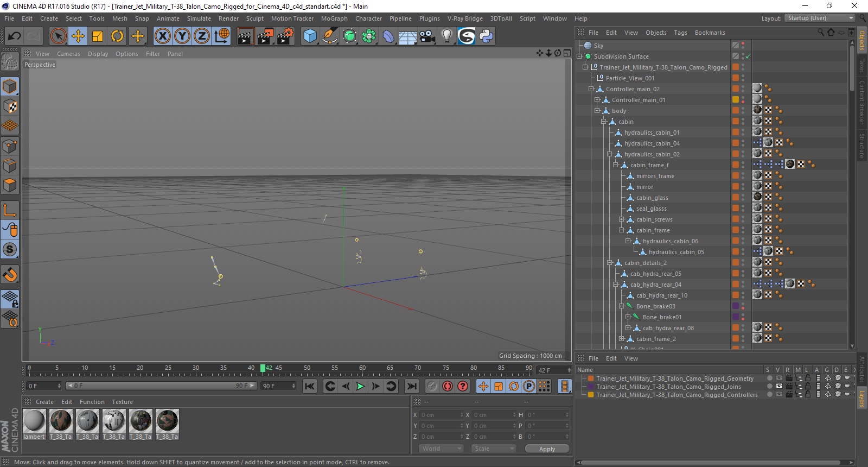Open the MoGraph menu

(x=334, y=18)
